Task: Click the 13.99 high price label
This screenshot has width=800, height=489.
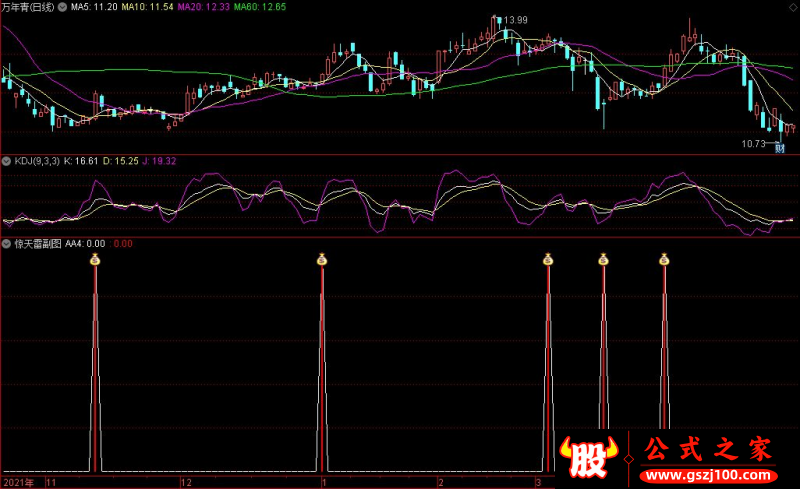Action: (515, 20)
